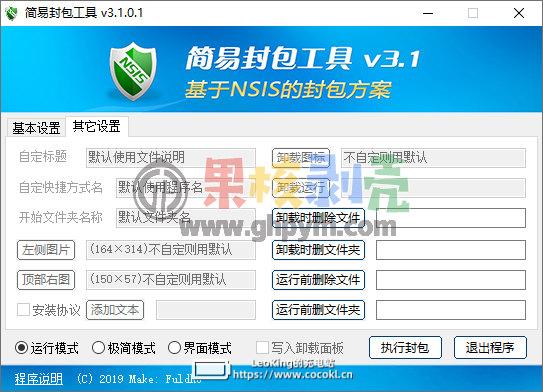This screenshot has width=543, height=392.
Task: Click the 添加文本 button
Action: point(115,310)
